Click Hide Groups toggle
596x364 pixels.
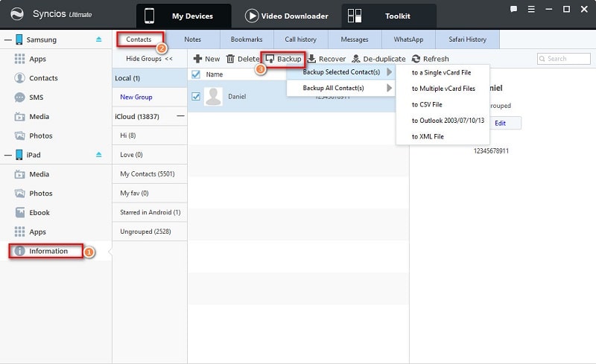tap(150, 59)
